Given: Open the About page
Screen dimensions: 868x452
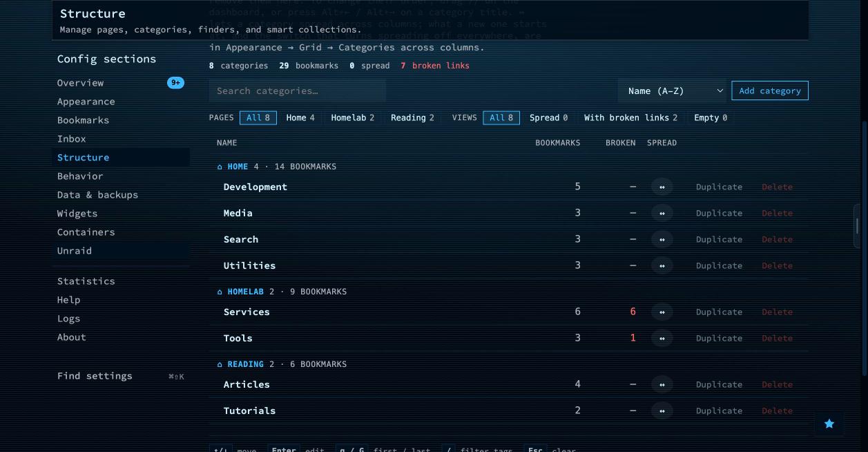Looking at the screenshot, I should 121,337.
